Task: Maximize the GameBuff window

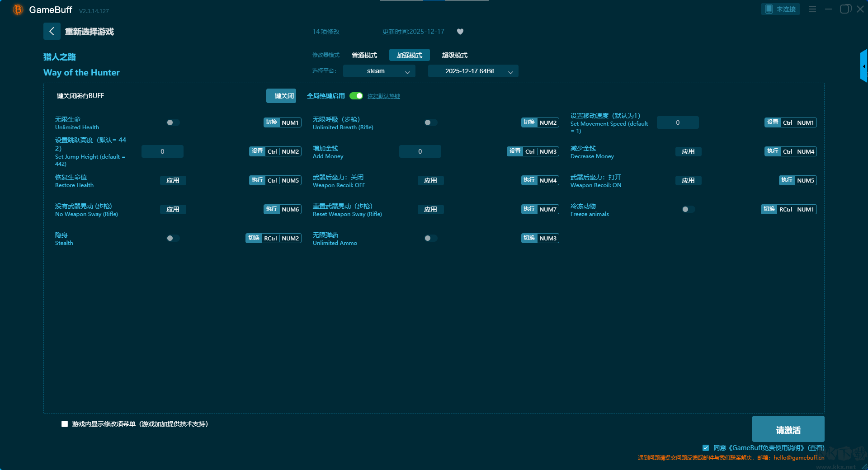Action: click(x=844, y=9)
